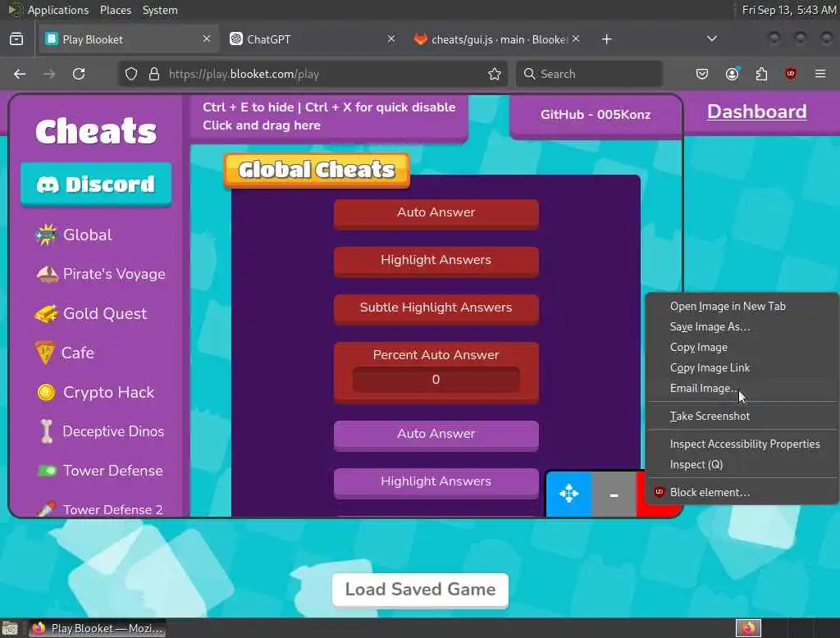Switch to cheats/gui.js GitLab tab
The height and width of the screenshot is (638, 840).
(496, 39)
